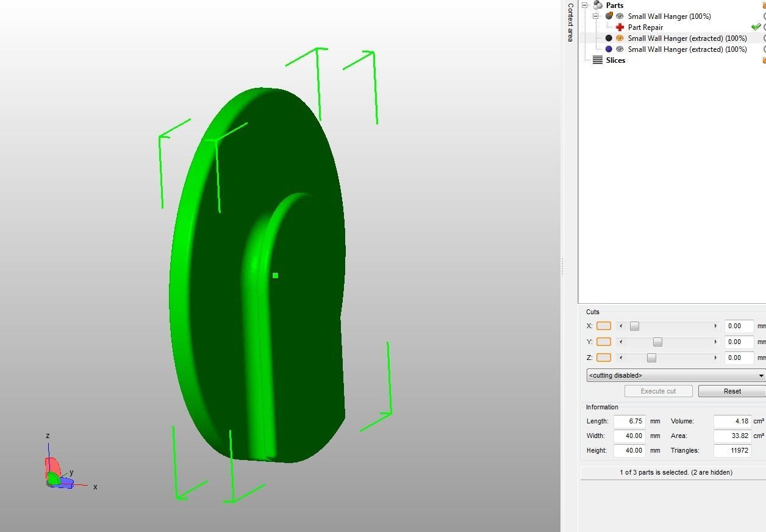This screenshot has width=766, height=532.
Task: Click the Slices stacked-lines icon
Action: pyautogui.click(x=598, y=60)
